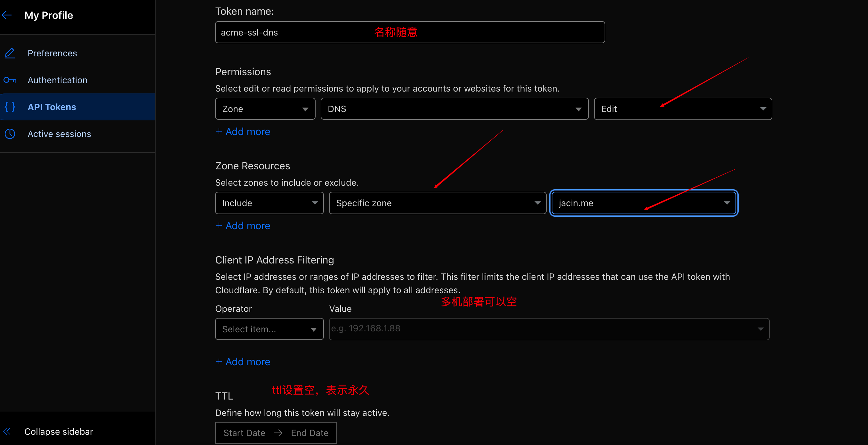Click the TTL Start Date field
This screenshot has height=445, width=868.
pyautogui.click(x=244, y=433)
